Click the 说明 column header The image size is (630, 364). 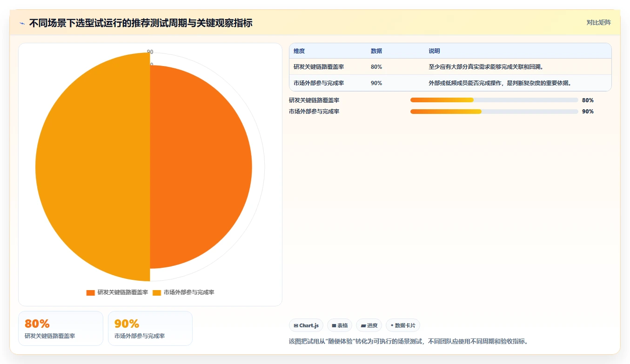tap(434, 51)
